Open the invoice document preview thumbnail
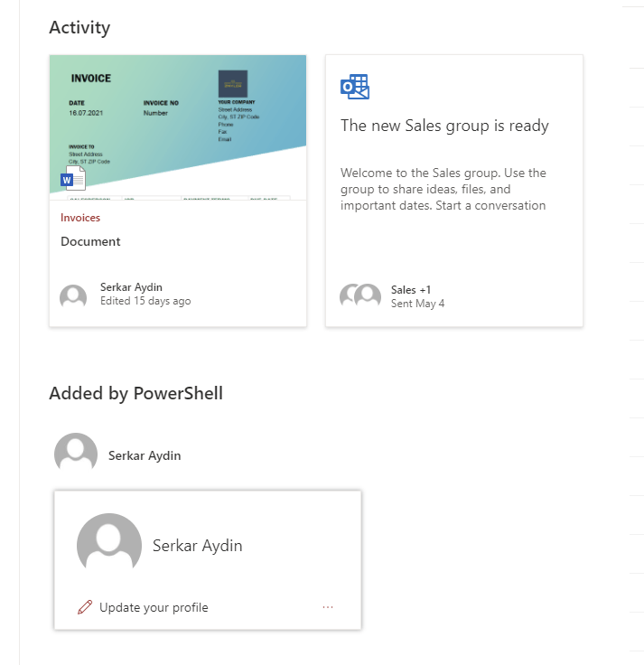 (x=178, y=126)
